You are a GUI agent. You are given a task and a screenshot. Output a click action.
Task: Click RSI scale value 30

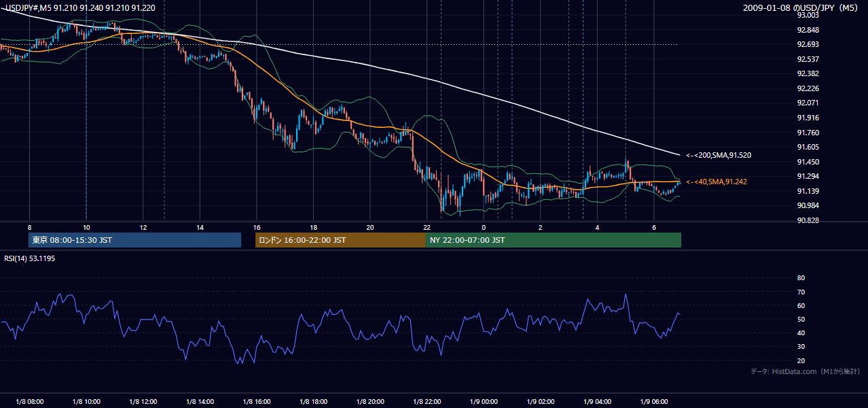pyautogui.click(x=801, y=347)
